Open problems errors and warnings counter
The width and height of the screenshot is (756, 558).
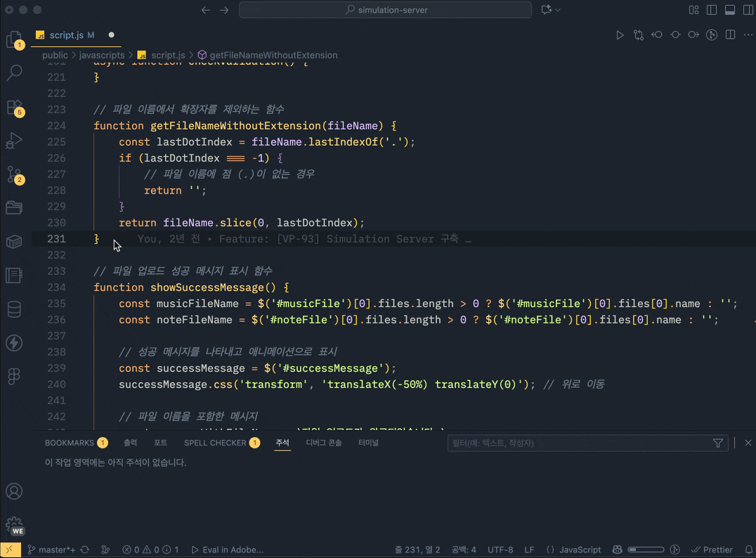coord(150,550)
